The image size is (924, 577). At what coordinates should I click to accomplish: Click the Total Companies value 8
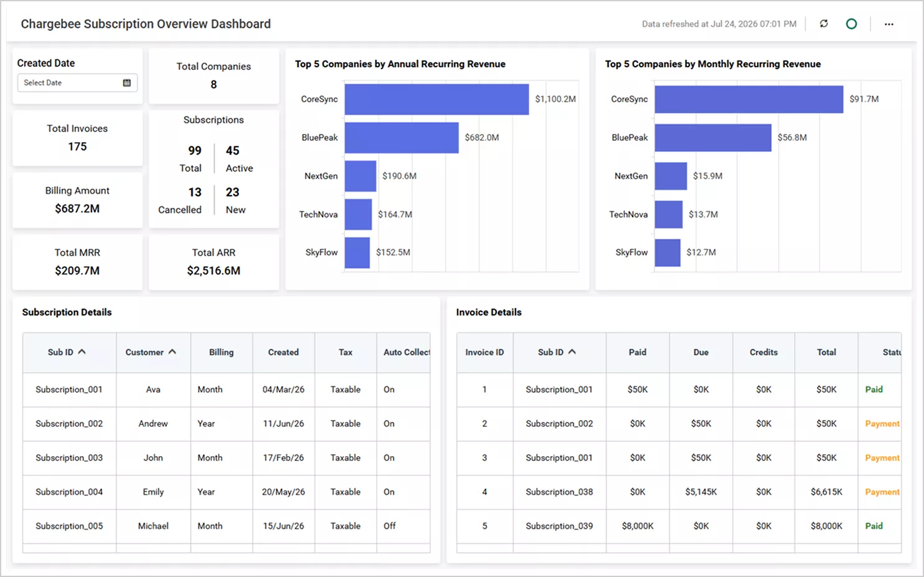click(214, 84)
